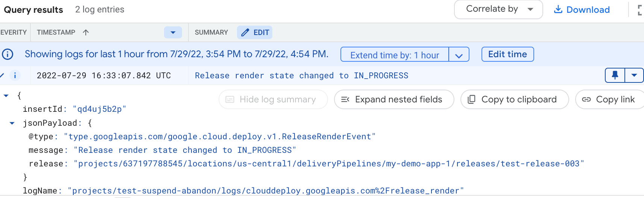Click the pencil Edit summary button
Screen dimensions: 644x198
coord(255,32)
